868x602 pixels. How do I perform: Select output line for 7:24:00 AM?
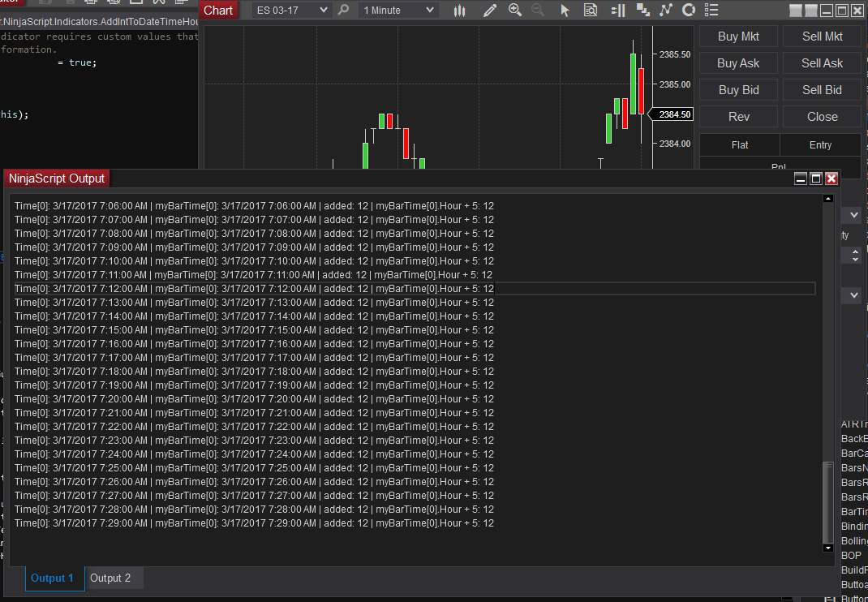254,454
